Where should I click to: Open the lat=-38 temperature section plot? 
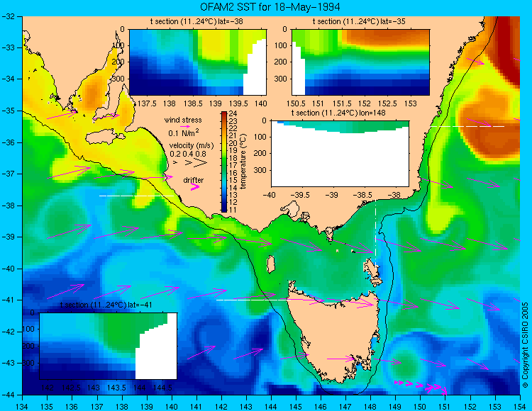pyautogui.click(x=198, y=62)
